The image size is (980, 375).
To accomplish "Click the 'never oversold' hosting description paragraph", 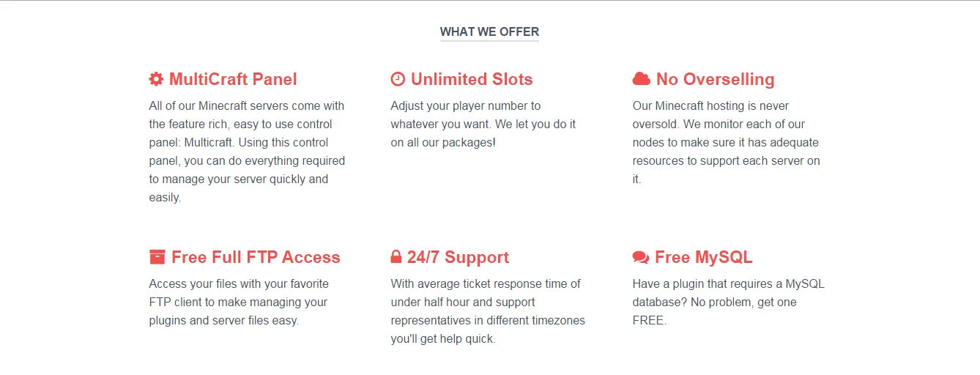I will (727, 142).
